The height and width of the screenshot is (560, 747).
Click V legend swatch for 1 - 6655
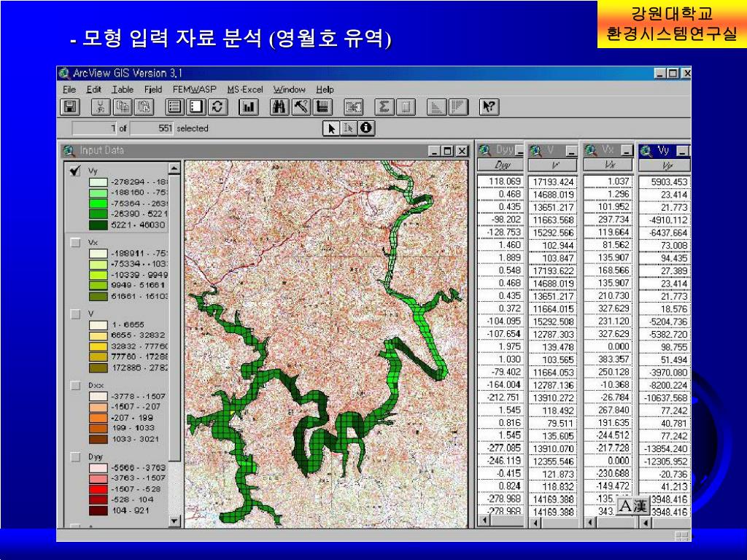(x=98, y=324)
